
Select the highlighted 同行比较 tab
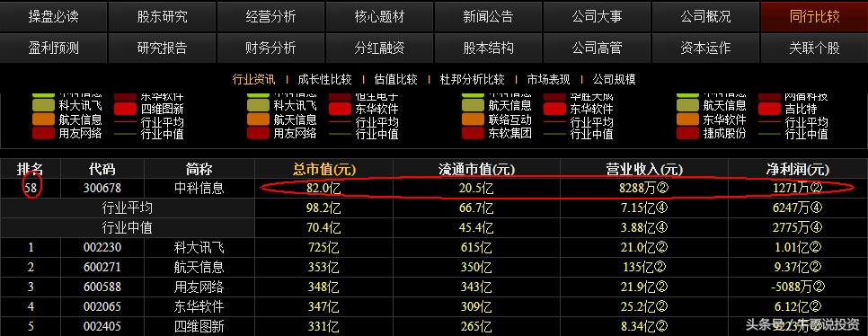pyautogui.click(x=814, y=16)
